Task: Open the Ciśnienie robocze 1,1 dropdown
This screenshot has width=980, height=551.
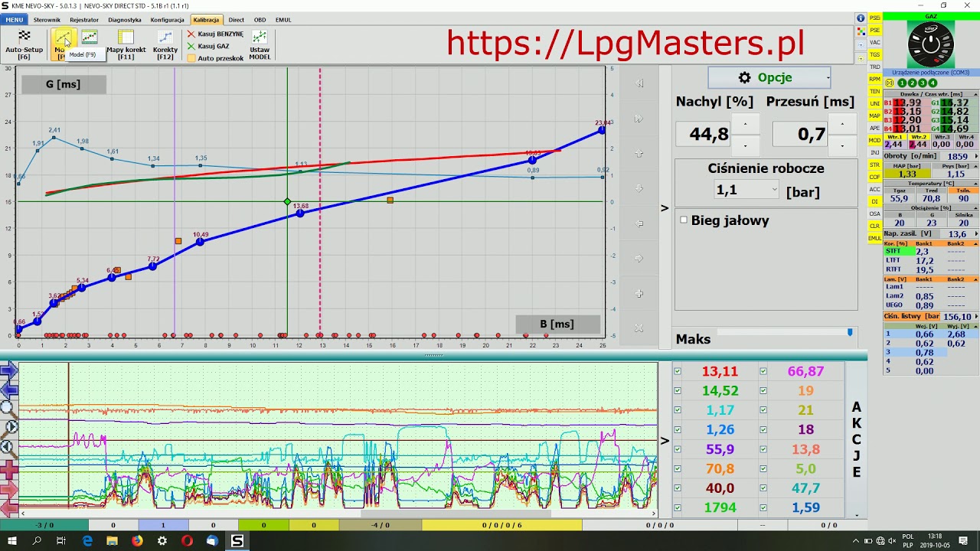Action: 746,190
